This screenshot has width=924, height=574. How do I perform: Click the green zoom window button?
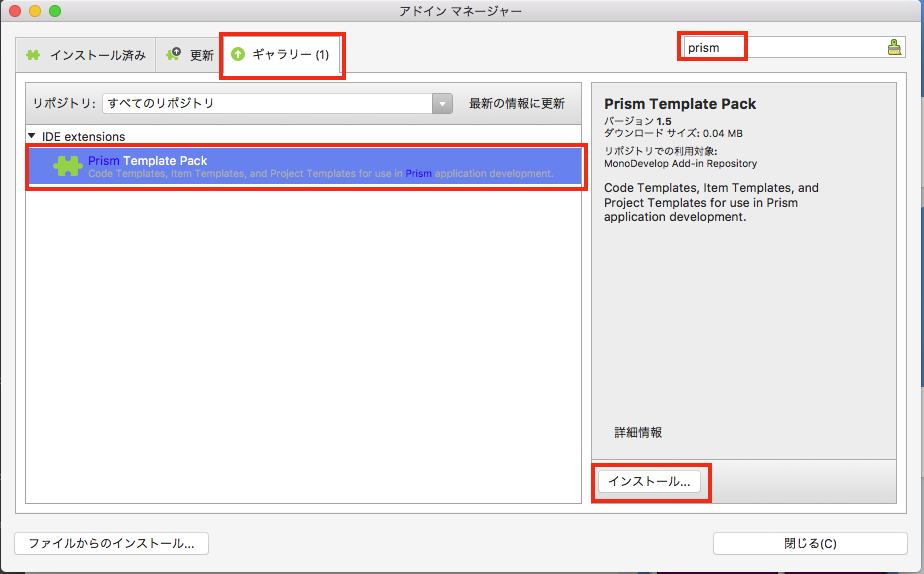55,11
